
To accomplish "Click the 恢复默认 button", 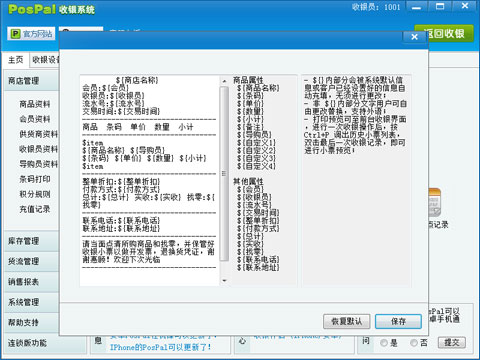I will click(347, 322).
